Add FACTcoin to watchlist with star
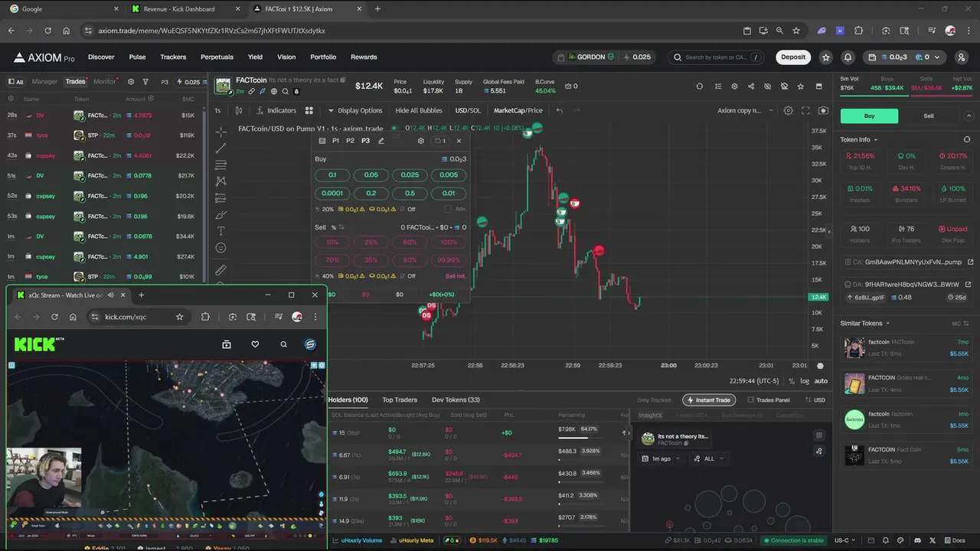Viewport: 980px width, 551px height. [801, 86]
